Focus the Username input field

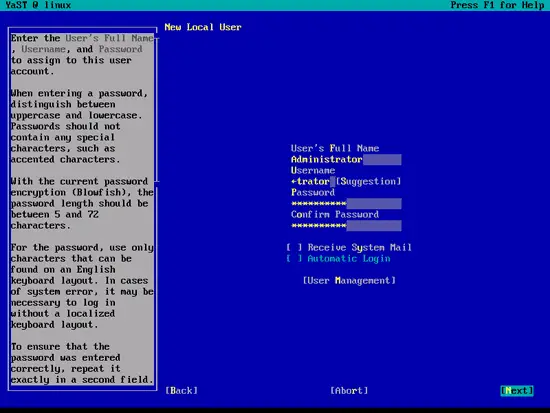313,181
